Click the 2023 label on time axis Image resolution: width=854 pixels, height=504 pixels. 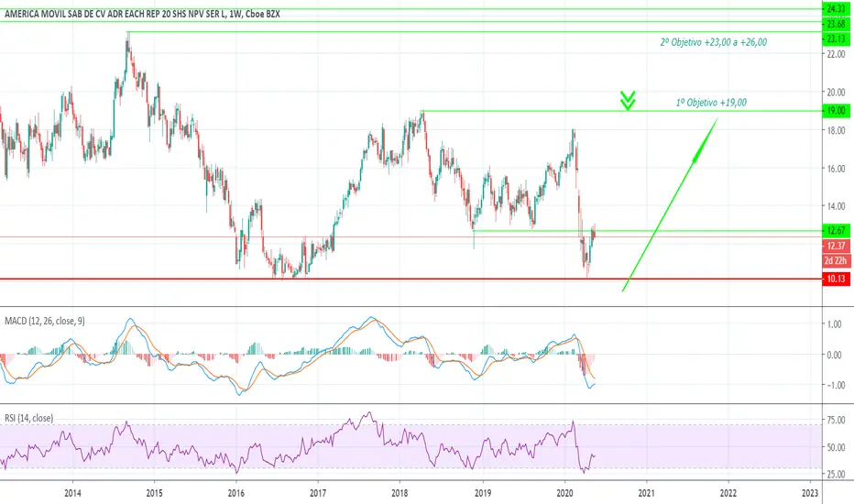[810, 493]
